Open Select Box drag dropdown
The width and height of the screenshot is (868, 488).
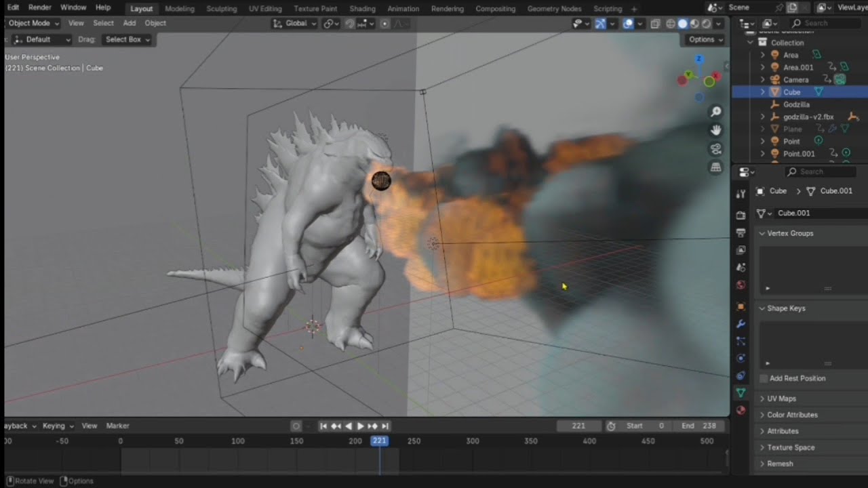pos(127,39)
